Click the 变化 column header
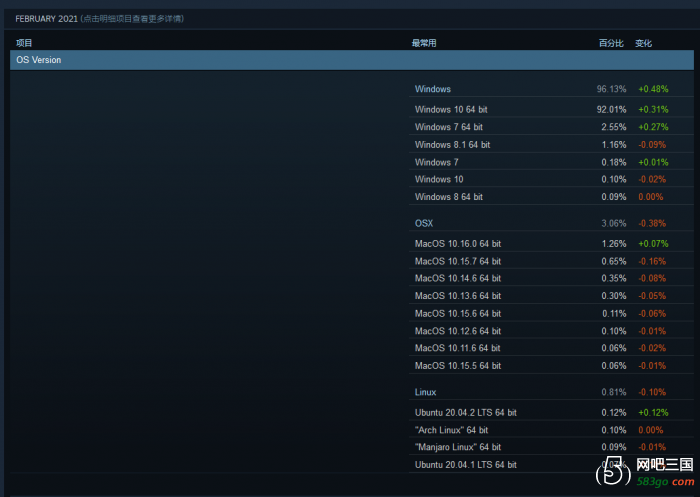 click(643, 43)
